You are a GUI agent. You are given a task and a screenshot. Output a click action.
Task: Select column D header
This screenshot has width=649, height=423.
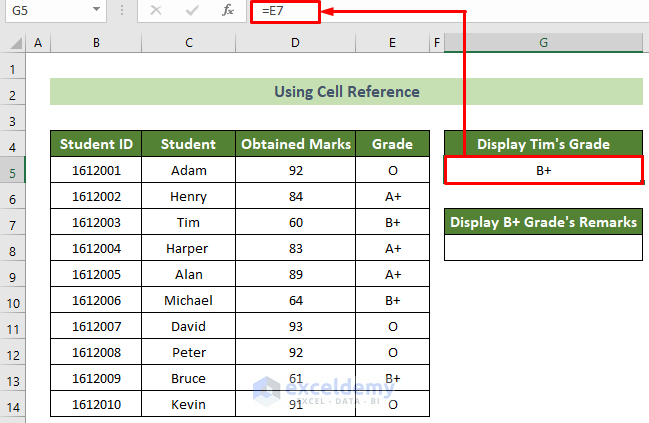pos(295,43)
